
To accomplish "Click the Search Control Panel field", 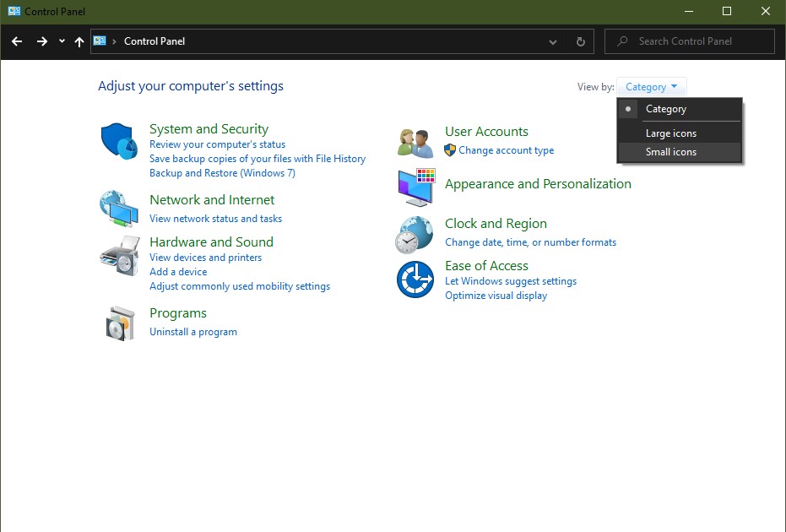I will [690, 41].
